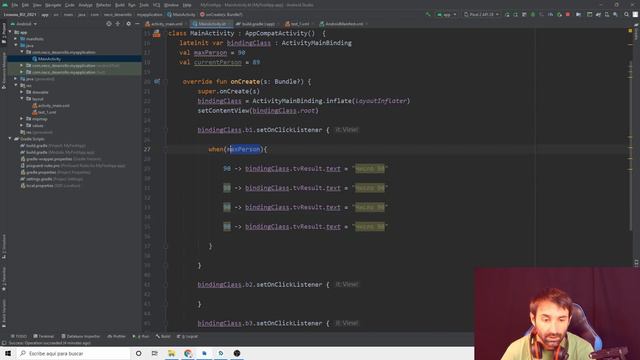Select test_1.xml in the project tree

[44, 112]
